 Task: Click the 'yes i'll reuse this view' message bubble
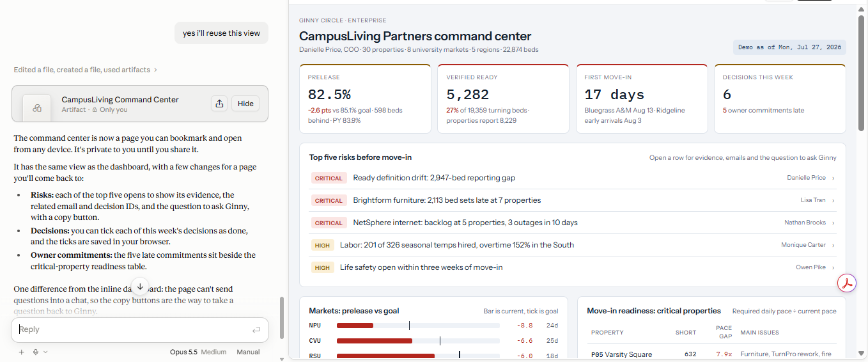(221, 33)
